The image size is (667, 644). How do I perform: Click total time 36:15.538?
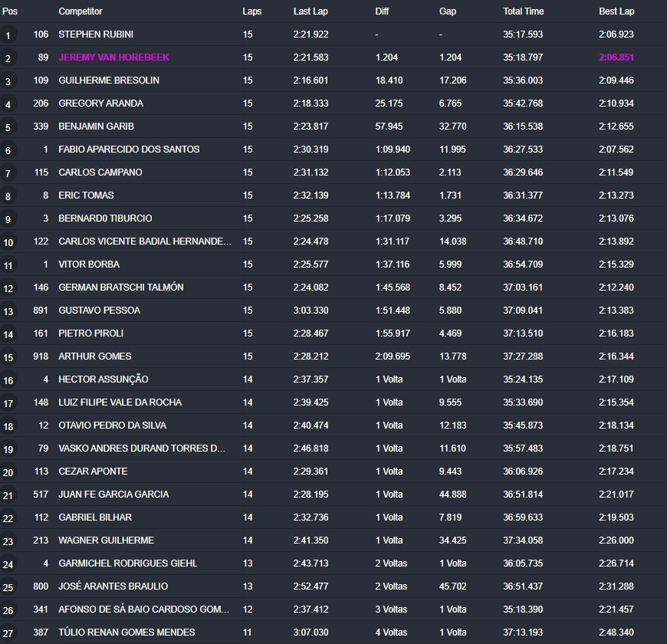pyautogui.click(x=523, y=127)
